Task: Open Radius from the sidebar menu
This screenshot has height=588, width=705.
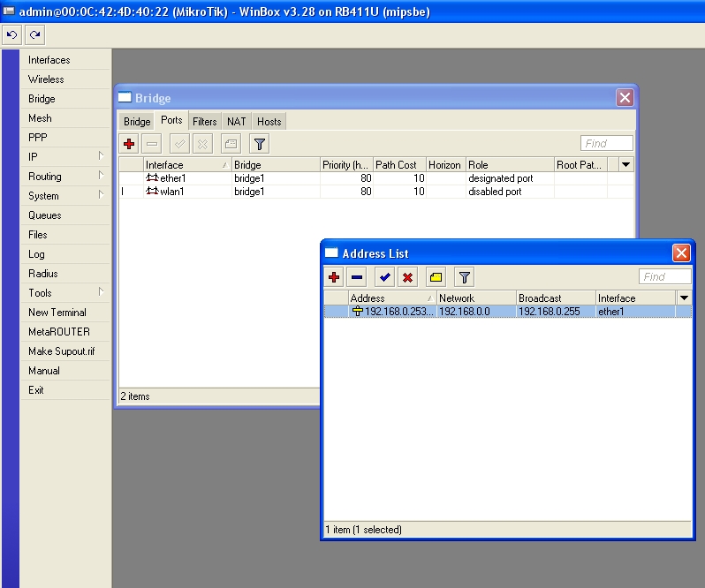Action: [x=65, y=273]
